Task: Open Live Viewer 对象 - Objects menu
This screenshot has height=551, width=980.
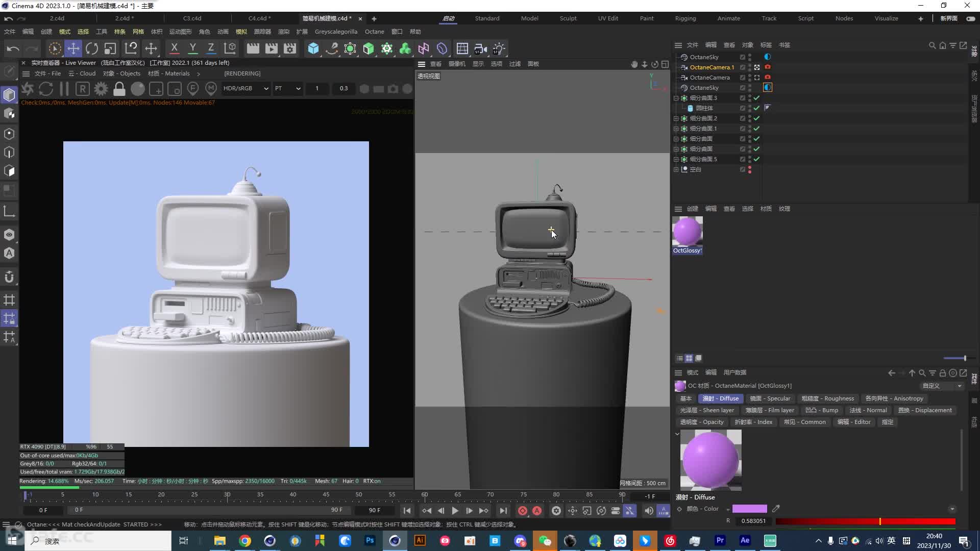Action: [x=121, y=73]
